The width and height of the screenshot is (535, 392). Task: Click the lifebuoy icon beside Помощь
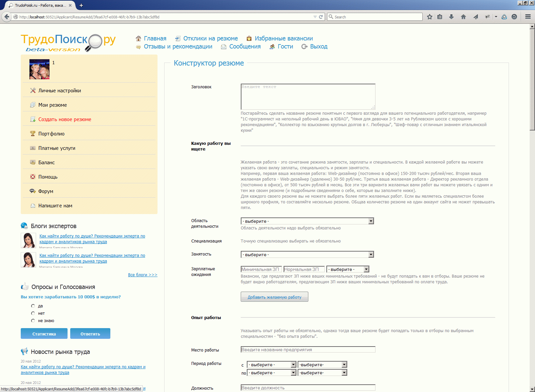33,177
